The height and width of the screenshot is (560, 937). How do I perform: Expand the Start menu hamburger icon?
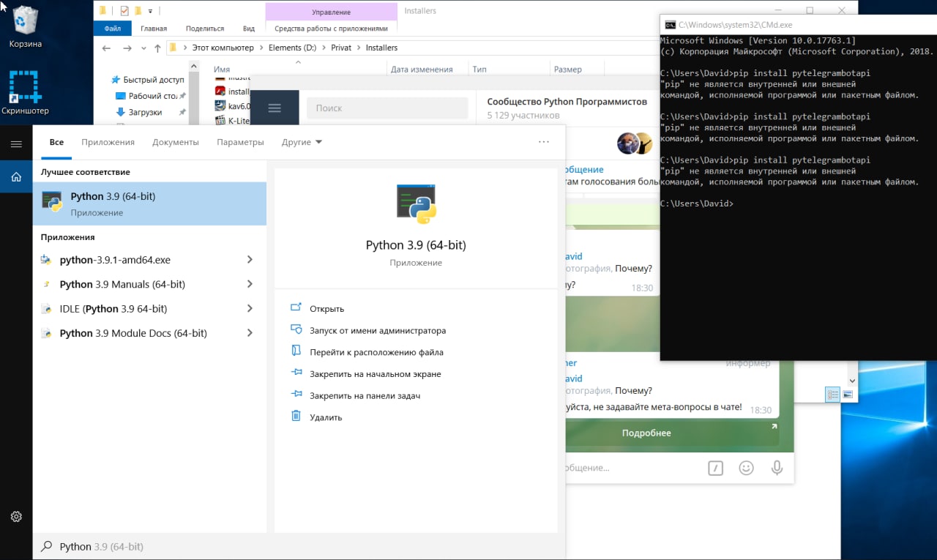click(16, 144)
